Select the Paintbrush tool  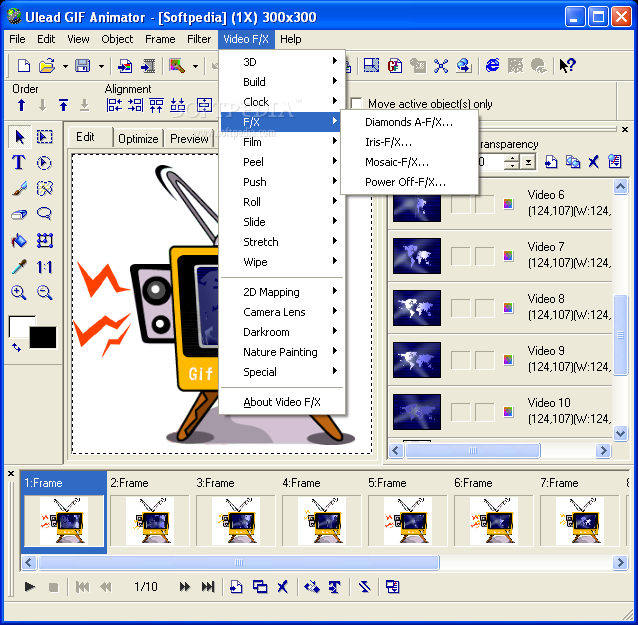pos(19,188)
